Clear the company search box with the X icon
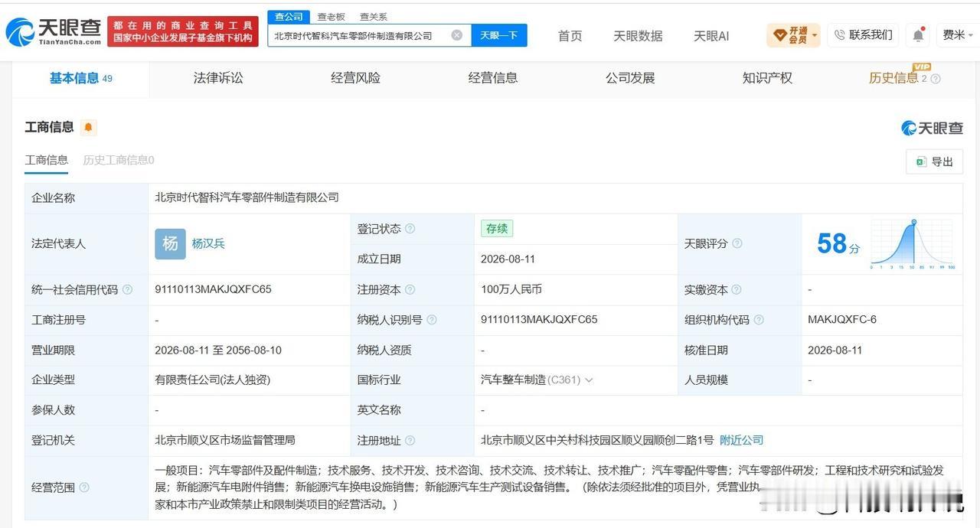The width and height of the screenshot is (980, 528). [x=456, y=35]
